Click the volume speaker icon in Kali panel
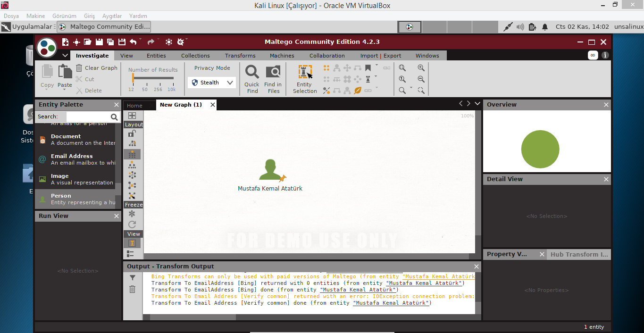Viewport: 644px width, 333px height. pyautogui.click(x=520, y=27)
